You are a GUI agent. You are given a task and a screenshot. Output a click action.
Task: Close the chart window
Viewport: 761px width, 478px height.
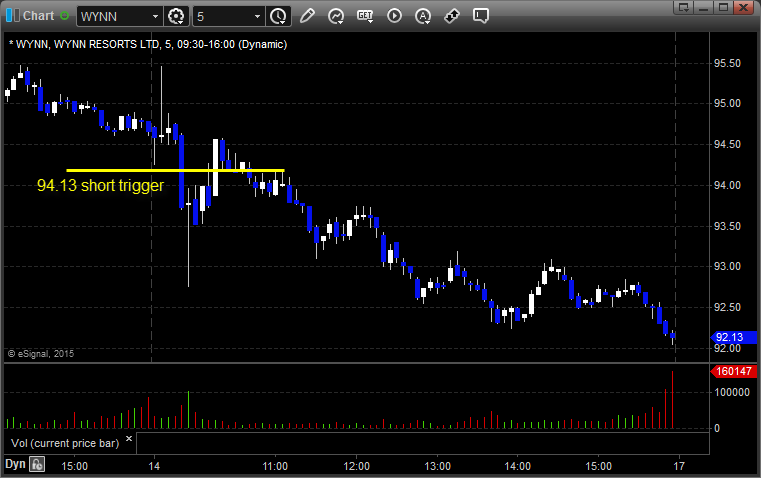[743, 7]
